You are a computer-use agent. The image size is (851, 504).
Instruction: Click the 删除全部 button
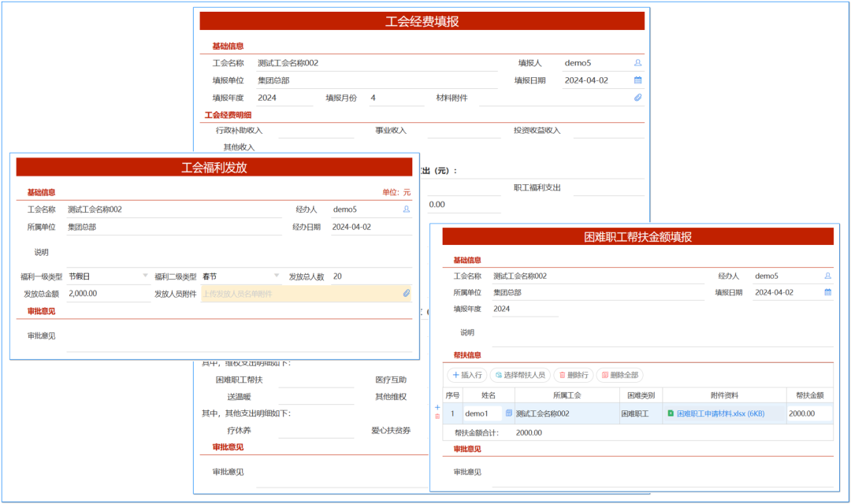[620, 375]
